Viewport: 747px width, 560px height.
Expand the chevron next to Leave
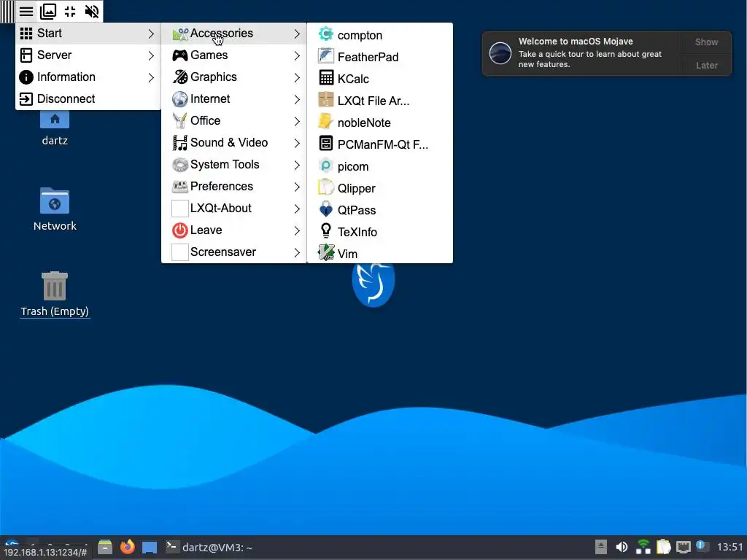point(297,231)
